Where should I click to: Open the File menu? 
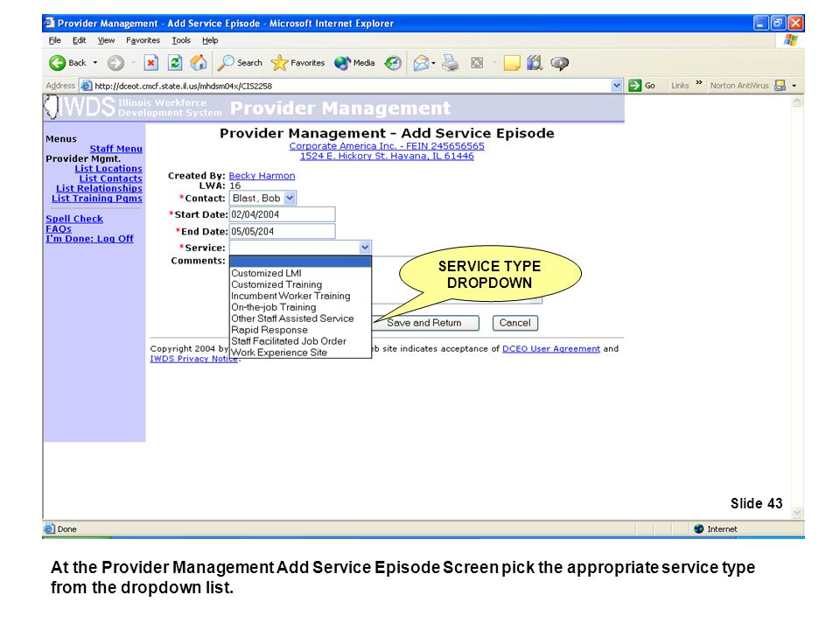(x=54, y=40)
